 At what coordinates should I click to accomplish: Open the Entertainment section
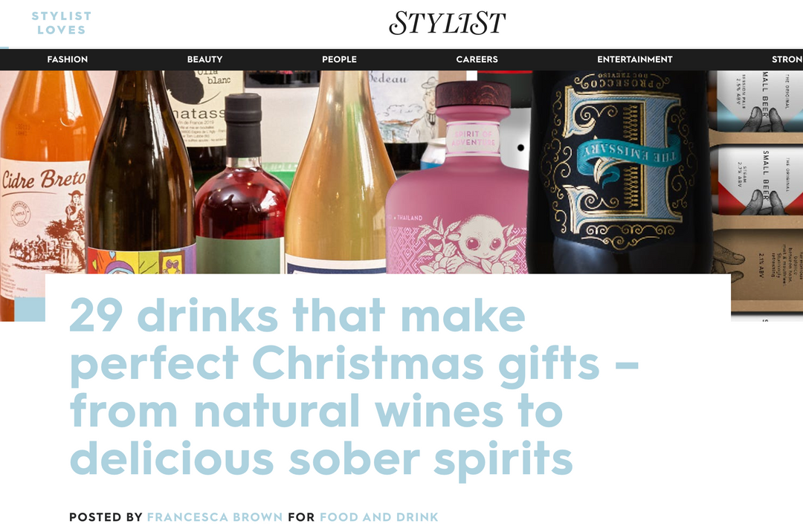tap(634, 59)
